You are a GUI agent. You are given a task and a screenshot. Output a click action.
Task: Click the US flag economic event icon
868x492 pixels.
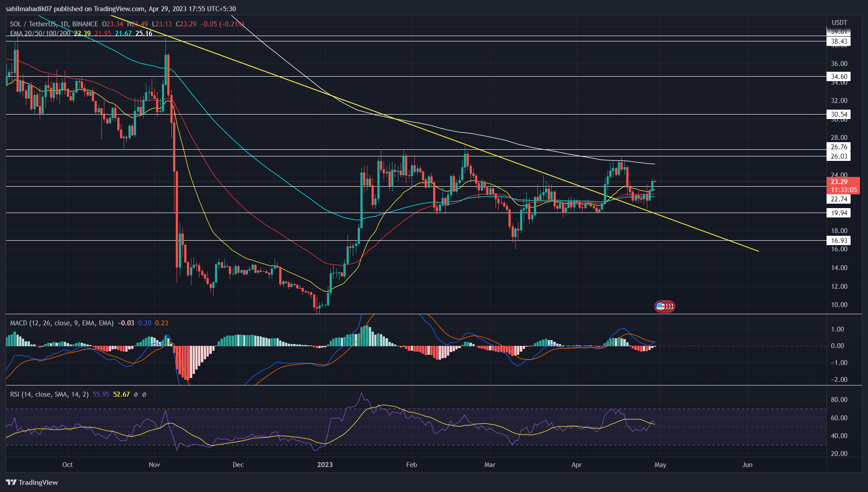coord(661,306)
